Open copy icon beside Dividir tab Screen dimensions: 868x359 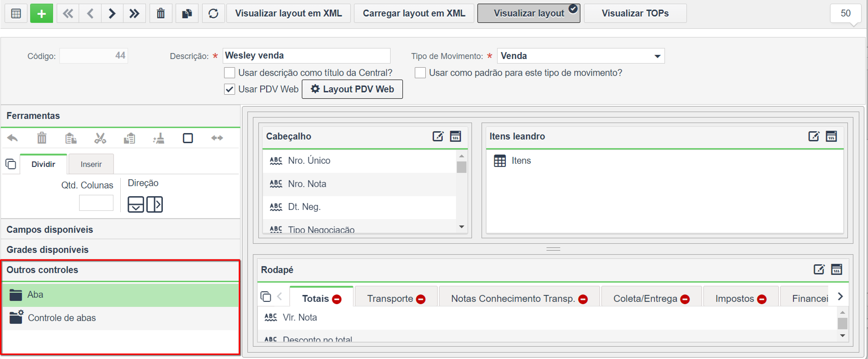click(x=11, y=164)
